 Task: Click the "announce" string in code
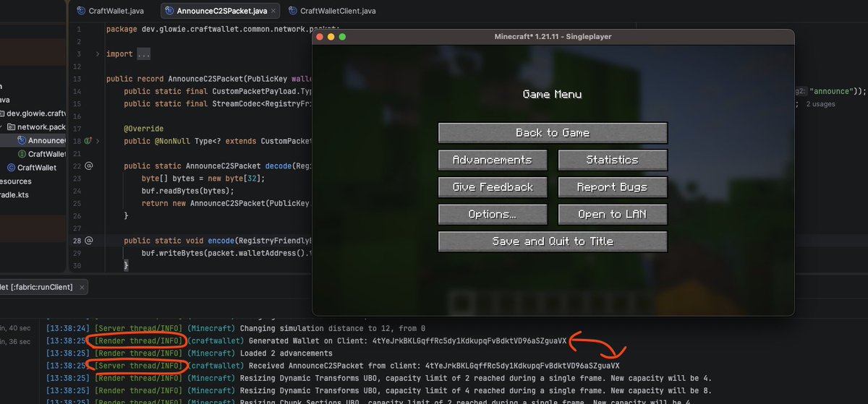[x=831, y=91]
